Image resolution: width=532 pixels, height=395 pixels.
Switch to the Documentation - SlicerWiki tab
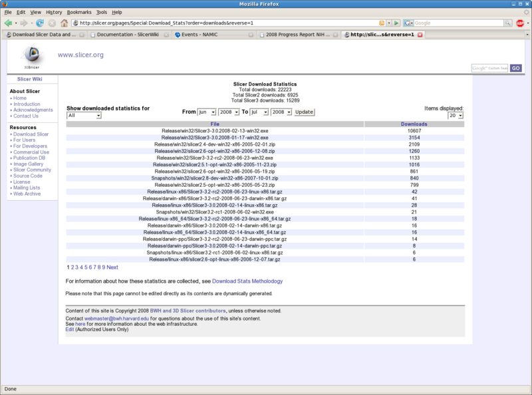126,35
